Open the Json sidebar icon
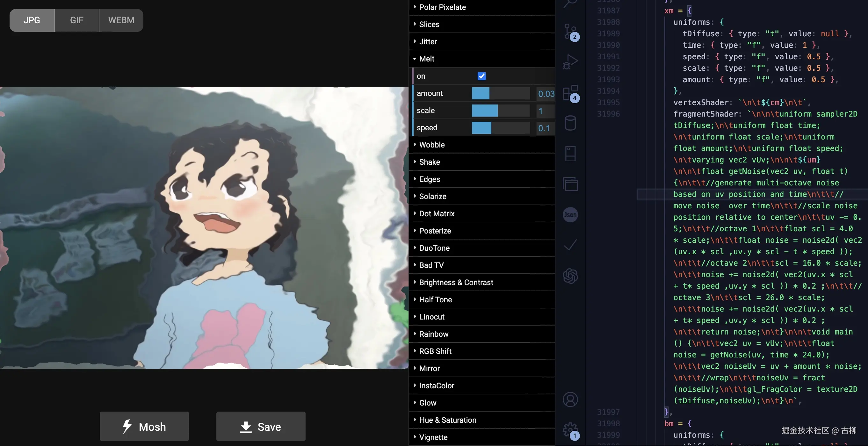Screen dimensions: 868x446 point(570,215)
